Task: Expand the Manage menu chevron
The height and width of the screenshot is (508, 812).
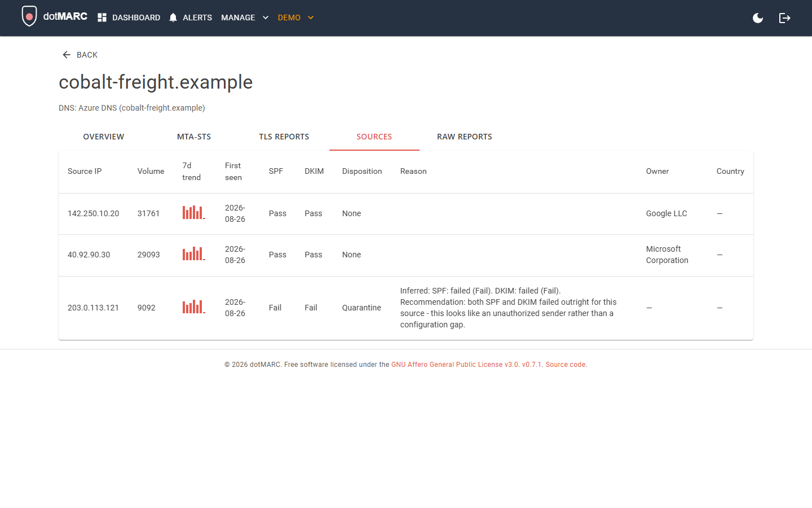Action: click(266, 17)
